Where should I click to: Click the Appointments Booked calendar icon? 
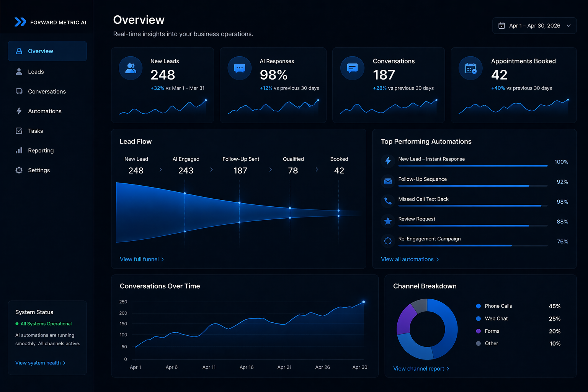click(470, 68)
